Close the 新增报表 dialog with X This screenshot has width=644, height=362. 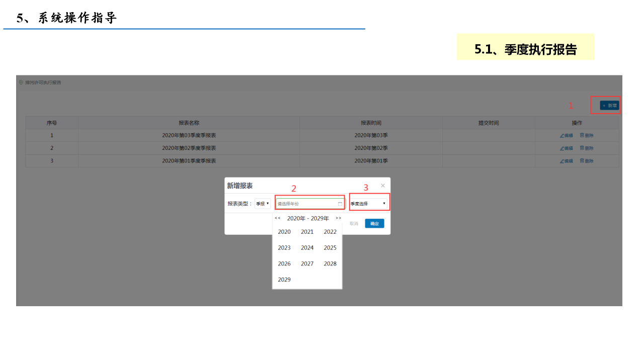tap(382, 186)
